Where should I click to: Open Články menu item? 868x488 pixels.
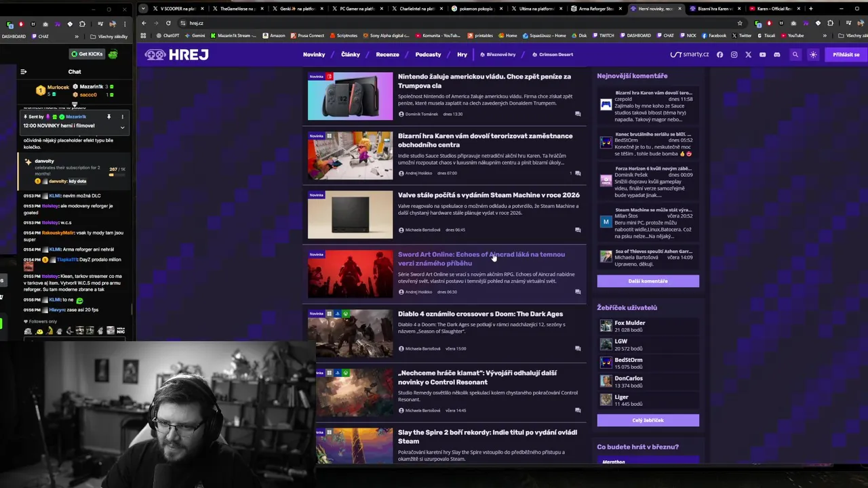tap(351, 54)
